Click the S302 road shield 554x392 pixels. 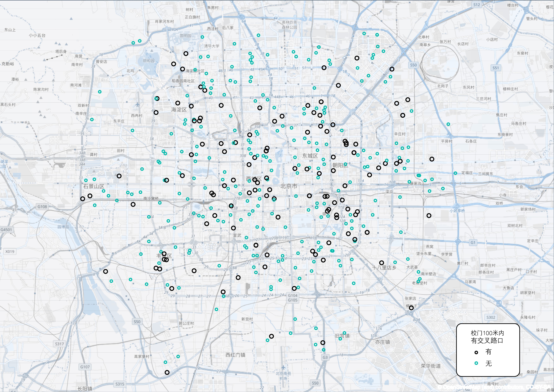pos(491,317)
